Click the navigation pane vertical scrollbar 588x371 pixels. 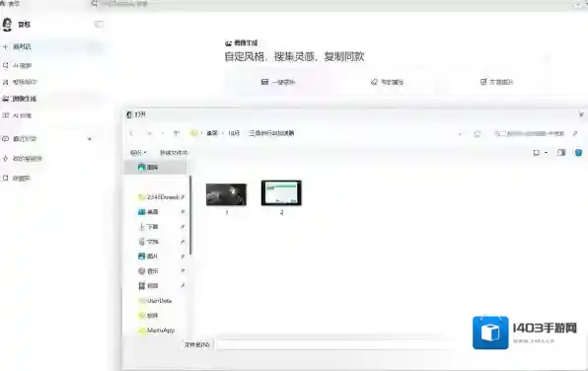click(x=190, y=215)
